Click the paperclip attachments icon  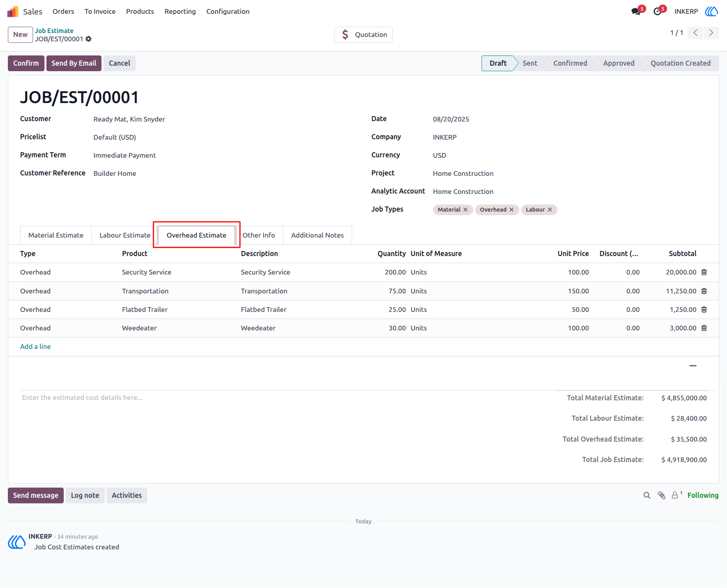[662, 496]
